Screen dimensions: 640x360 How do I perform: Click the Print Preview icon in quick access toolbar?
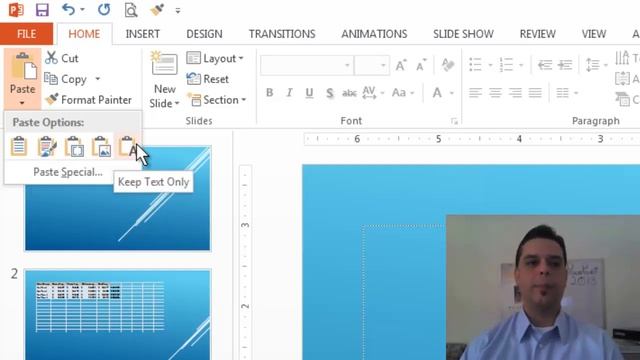(131, 10)
